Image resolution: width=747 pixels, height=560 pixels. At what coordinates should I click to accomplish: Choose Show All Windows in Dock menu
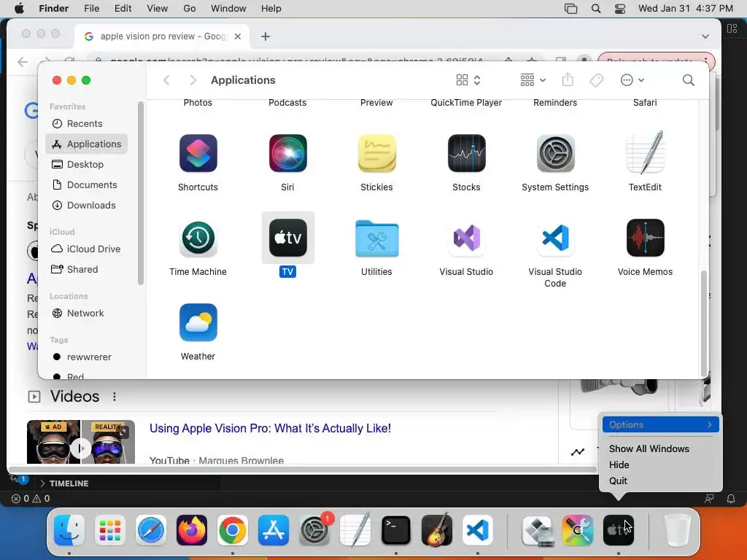click(649, 448)
